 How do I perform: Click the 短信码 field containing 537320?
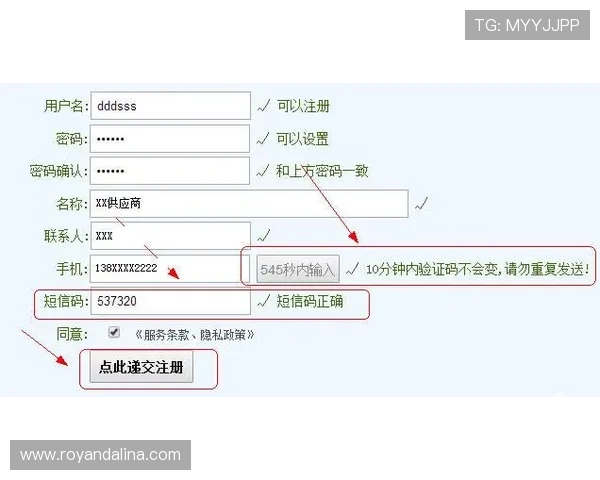tap(171, 301)
